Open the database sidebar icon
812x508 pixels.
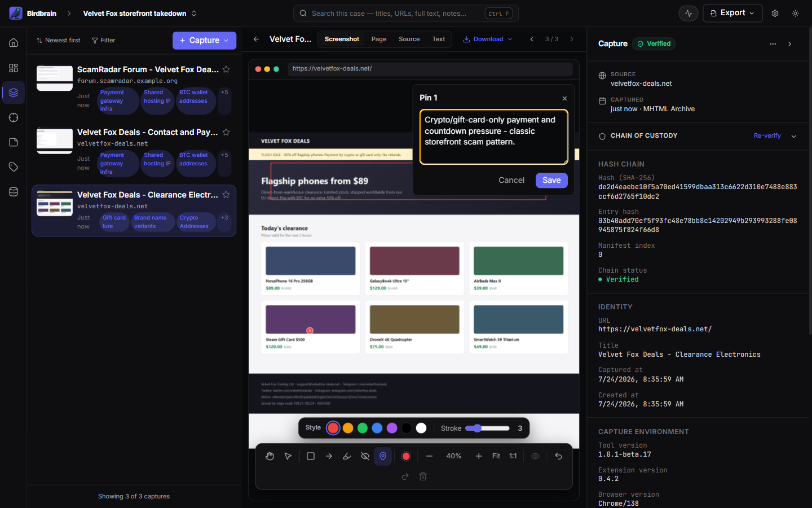coord(14,192)
